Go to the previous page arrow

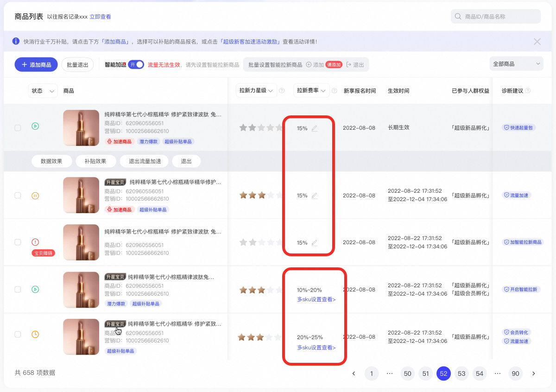pyautogui.click(x=354, y=373)
